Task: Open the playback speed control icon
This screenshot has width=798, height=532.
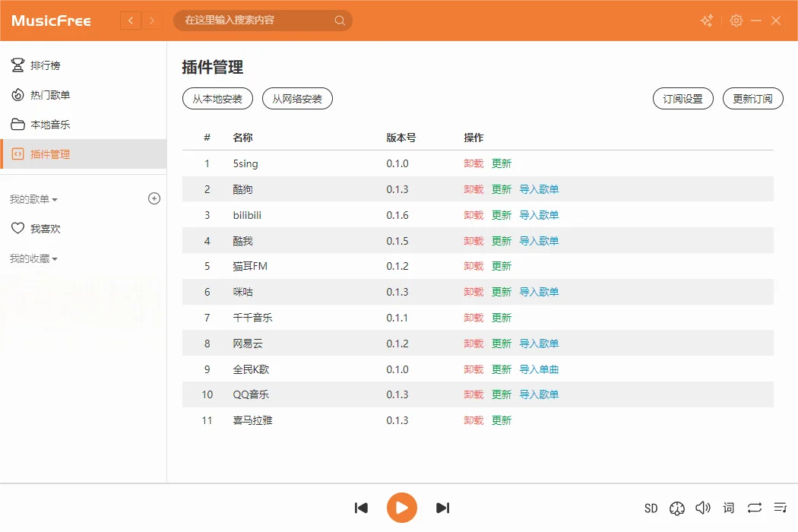Action: click(x=676, y=508)
